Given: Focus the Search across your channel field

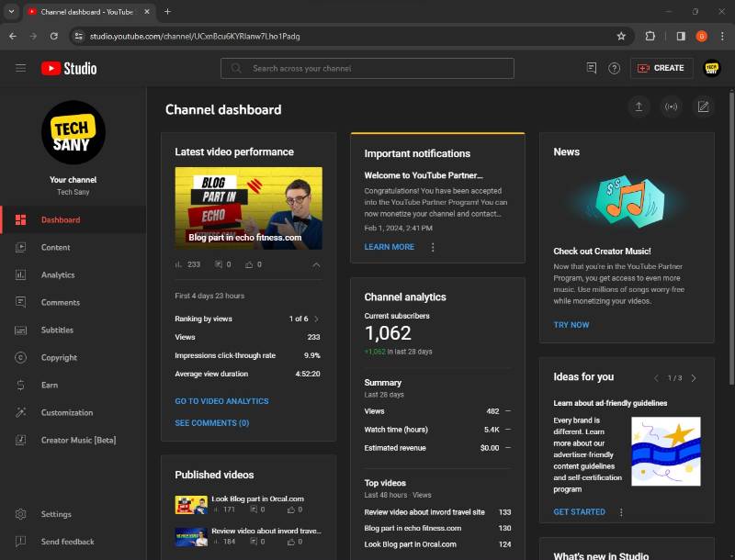Looking at the screenshot, I should click(367, 68).
